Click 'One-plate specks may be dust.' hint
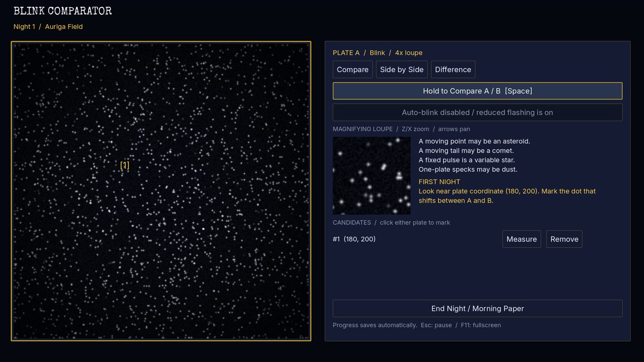Screen dimensions: 644x362 [468, 169]
